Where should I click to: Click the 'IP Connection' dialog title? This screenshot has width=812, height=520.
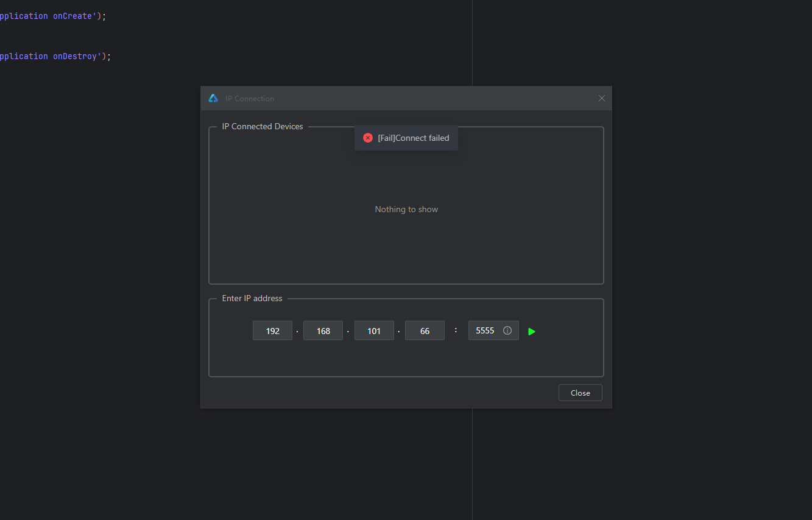click(x=250, y=98)
